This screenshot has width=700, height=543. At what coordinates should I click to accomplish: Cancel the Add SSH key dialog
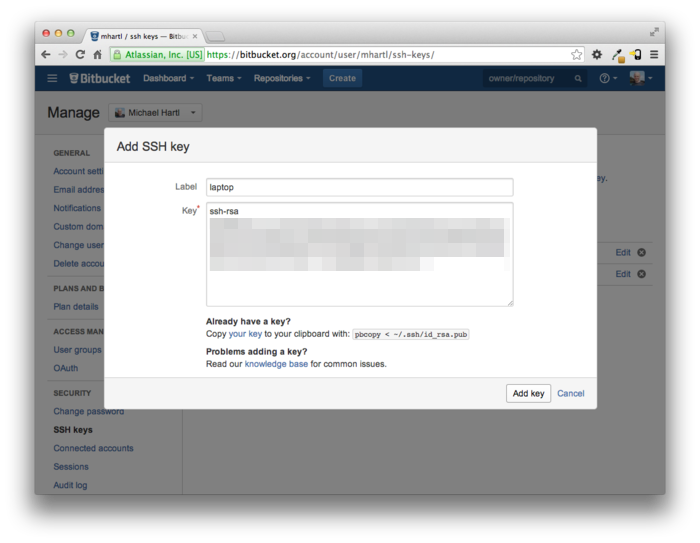(x=571, y=393)
